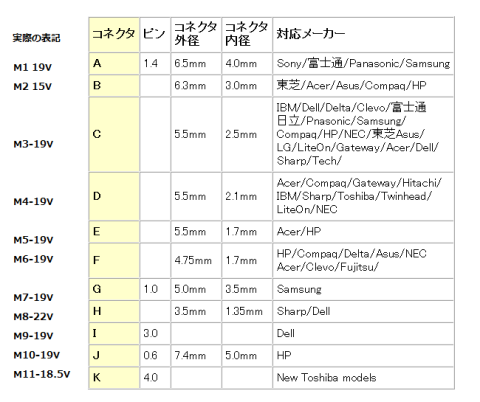Click the Samsung maker cell in row G
The height and width of the screenshot is (402, 480).
click(363, 289)
